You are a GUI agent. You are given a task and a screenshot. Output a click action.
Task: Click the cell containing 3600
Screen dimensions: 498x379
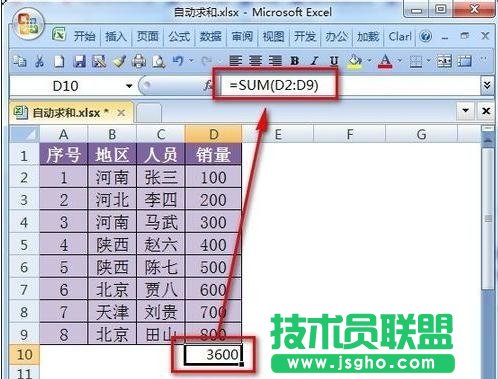tap(213, 354)
